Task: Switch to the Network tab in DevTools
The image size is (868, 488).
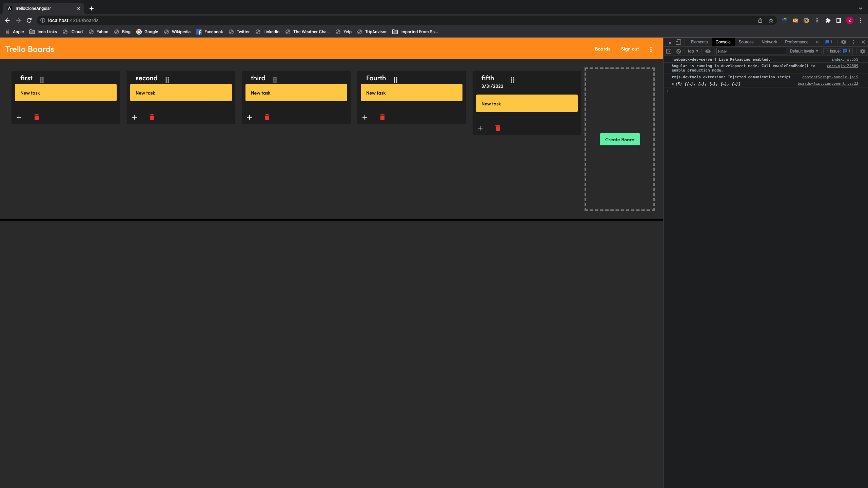Action: [x=769, y=42]
